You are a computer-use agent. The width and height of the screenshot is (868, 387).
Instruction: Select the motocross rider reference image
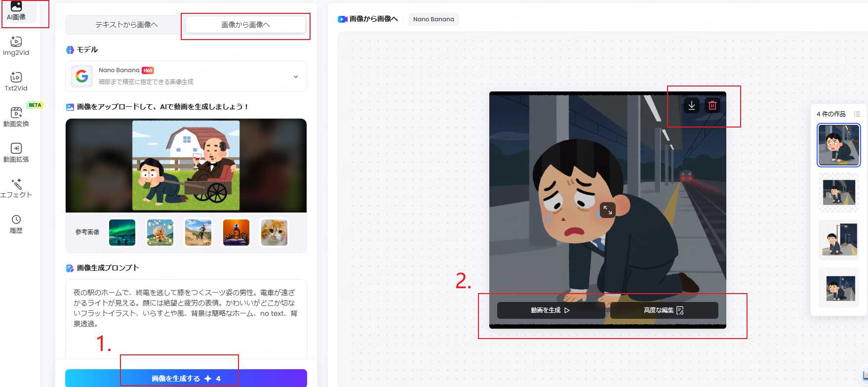pyautogui.click(x=198, y=232)
